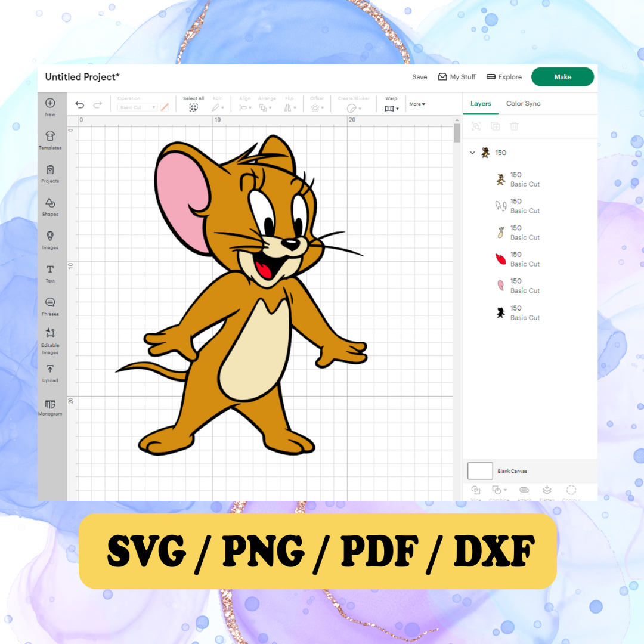Click the Contour icon

click(x=571, y=490)
